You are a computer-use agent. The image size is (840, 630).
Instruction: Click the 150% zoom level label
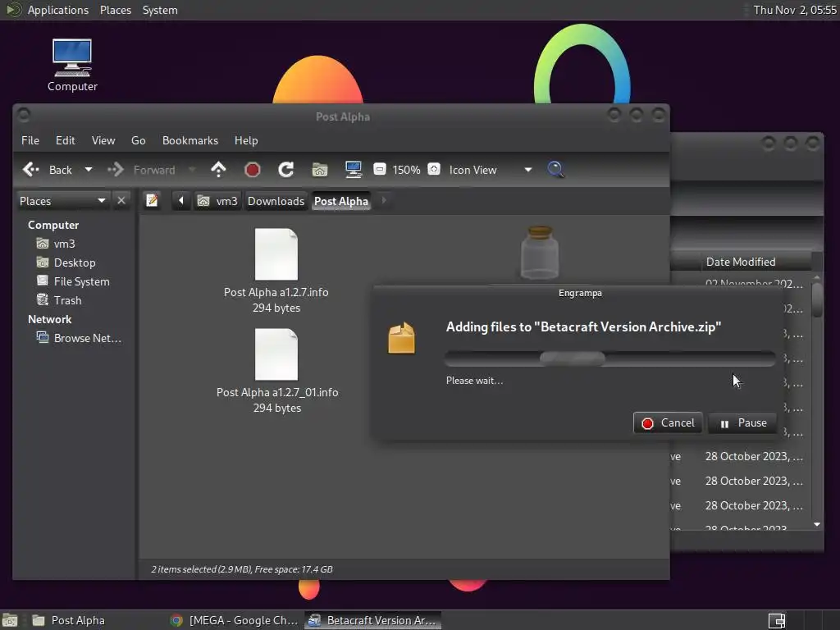406,170
